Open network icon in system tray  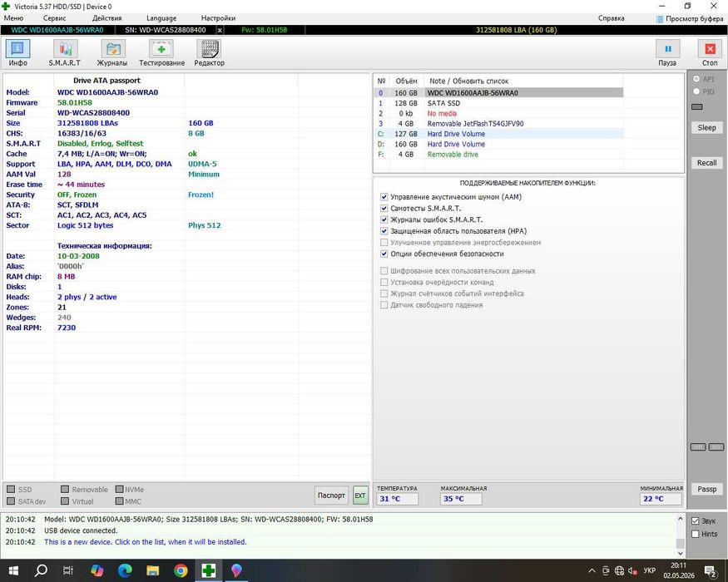619,570
